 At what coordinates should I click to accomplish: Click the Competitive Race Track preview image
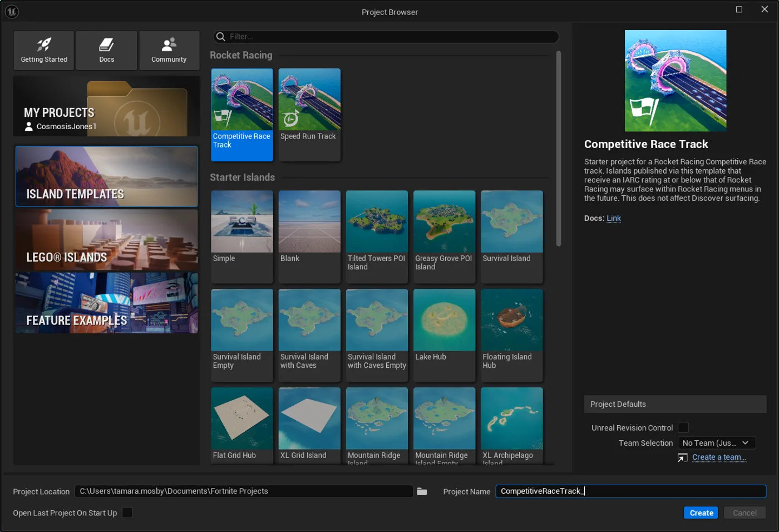pos(676,81)
